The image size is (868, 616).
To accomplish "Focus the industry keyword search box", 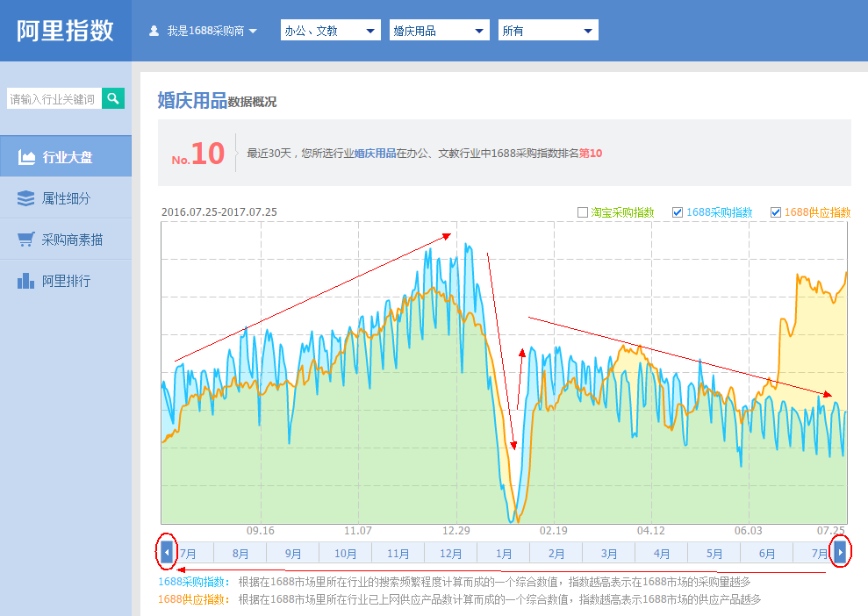I will pyautogui.click(x=54, y=99).
